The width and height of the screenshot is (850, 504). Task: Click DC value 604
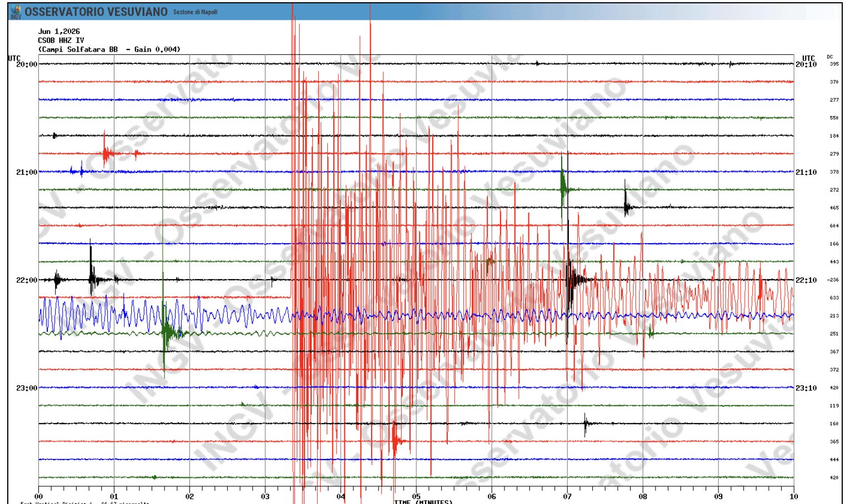pos(834,226)
